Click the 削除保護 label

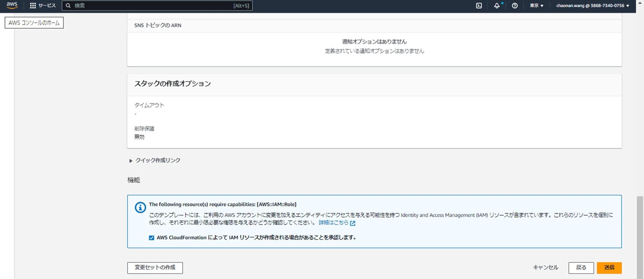tap(144, 129)
